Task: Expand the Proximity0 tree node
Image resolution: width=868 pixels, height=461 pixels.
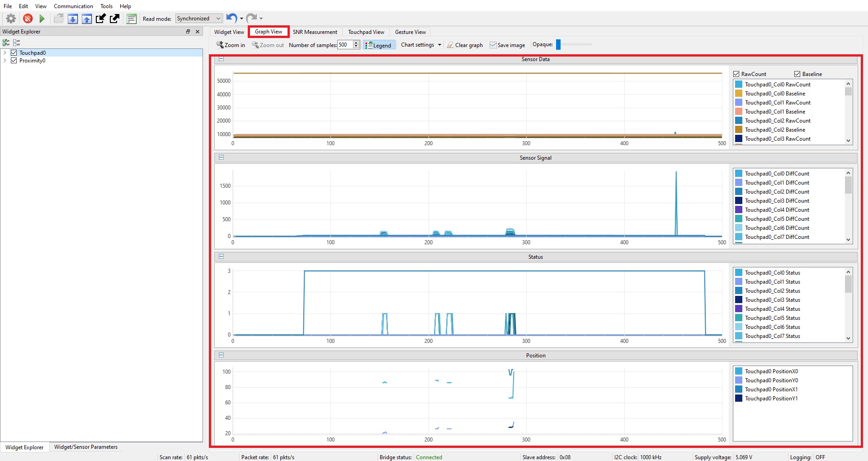Action: tap(5, 61)
